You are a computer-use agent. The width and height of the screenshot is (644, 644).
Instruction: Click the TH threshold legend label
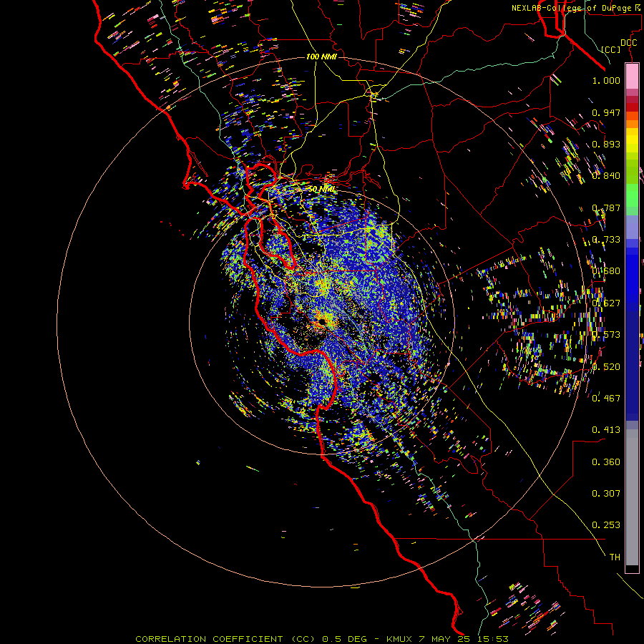615,557
